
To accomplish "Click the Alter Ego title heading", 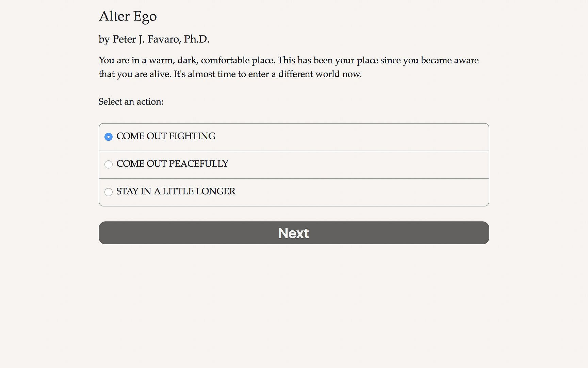I will point(128,16).
